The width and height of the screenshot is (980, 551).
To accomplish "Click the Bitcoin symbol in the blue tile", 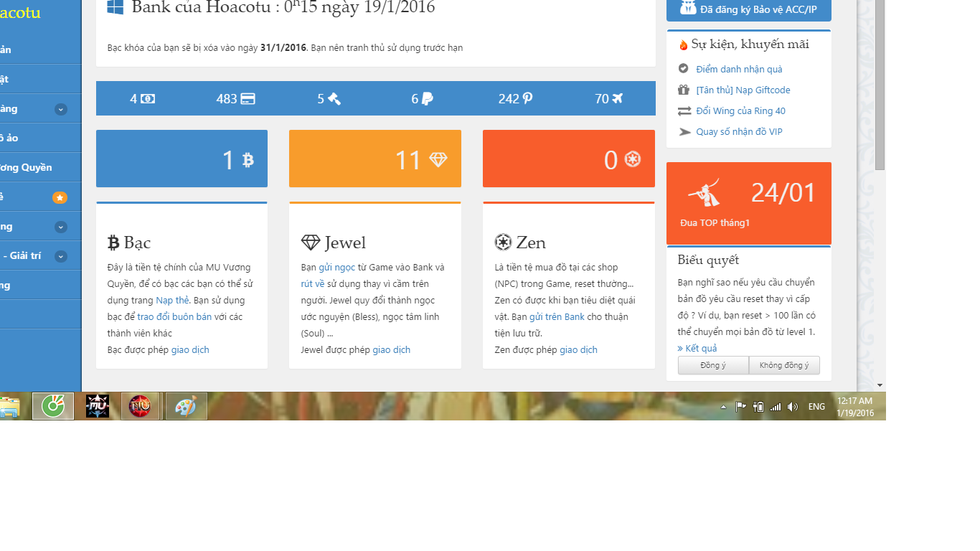I will click(248, 159).
